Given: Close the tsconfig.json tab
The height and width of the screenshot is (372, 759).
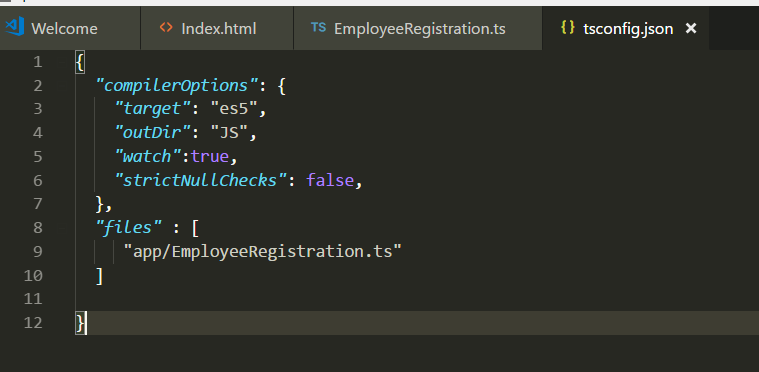Looking at the screenshot, I should tap(691, 29).
